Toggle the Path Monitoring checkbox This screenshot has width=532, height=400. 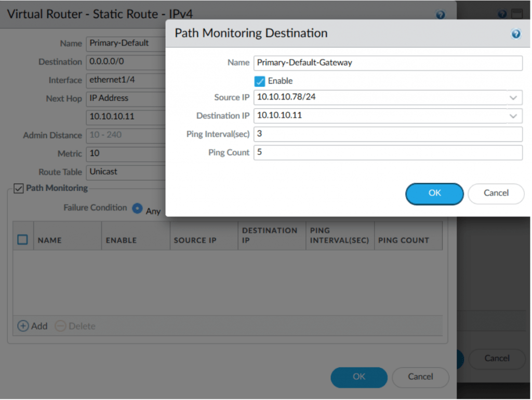point(19,188)
